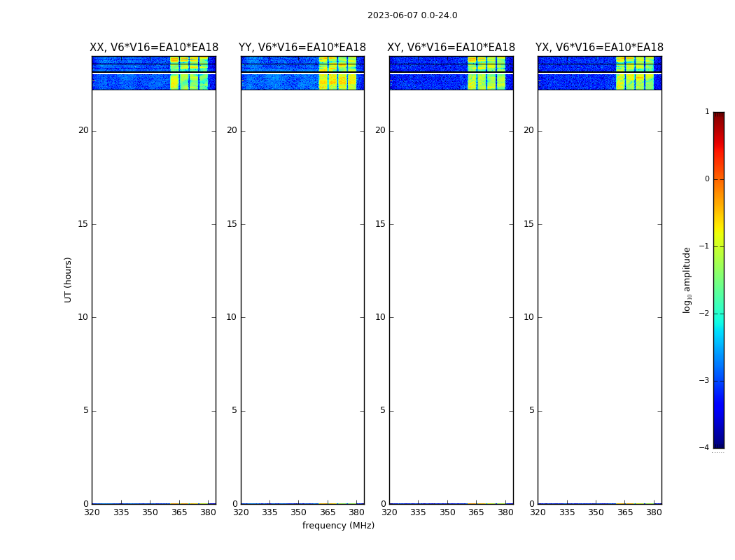This screenshot has height=560, width=735.
Task: Click the XY panel spectrogram data strip
Action: coord(451,73)
